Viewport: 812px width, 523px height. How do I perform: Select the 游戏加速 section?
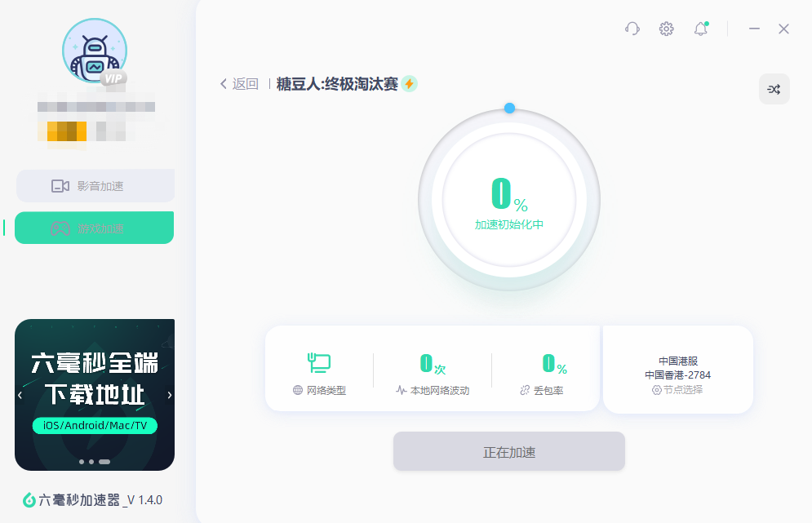click(x=94, y=228)
